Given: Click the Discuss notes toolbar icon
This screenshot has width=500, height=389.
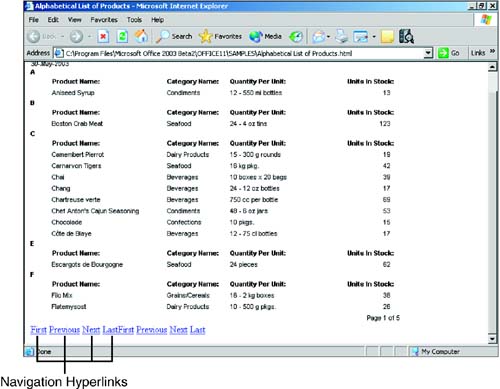Looking at the screenshot, I should [387, 37].
